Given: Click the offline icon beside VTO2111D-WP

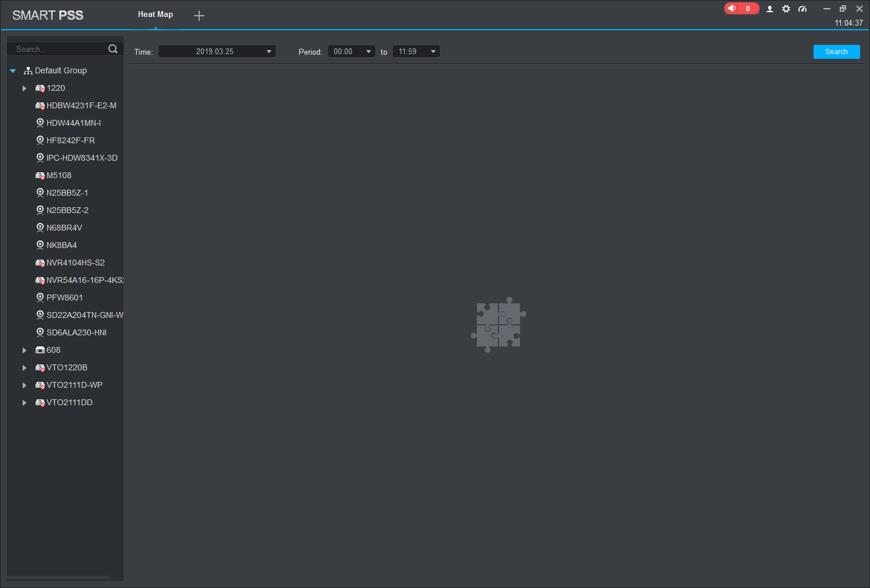Looking at the screenshot, I should pyautogui.click(x=40, y=385).
